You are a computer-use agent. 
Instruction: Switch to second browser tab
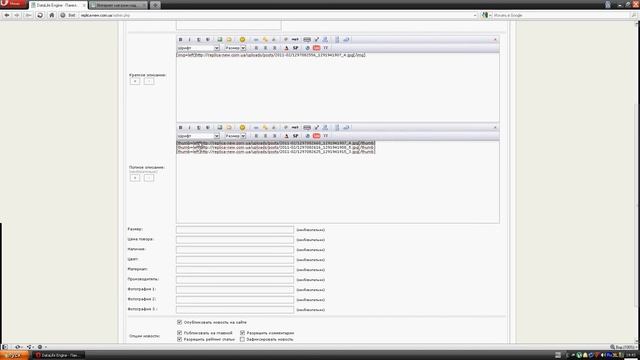click(118, 5)
